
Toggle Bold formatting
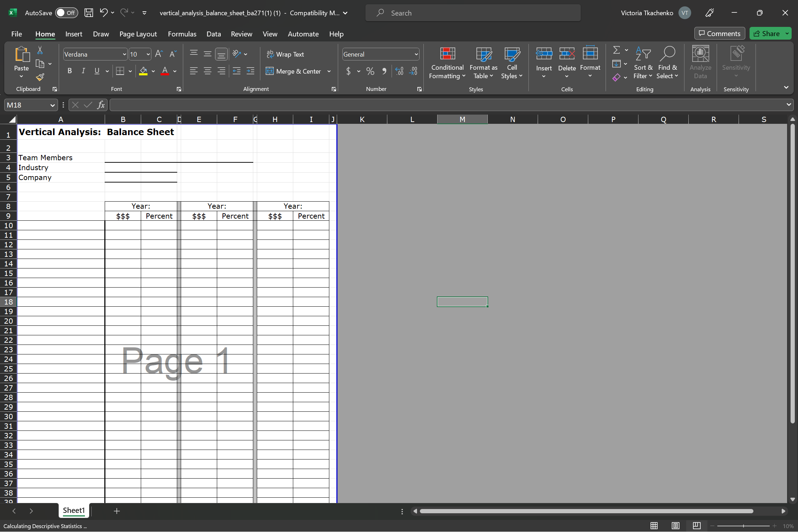[70, 71]
